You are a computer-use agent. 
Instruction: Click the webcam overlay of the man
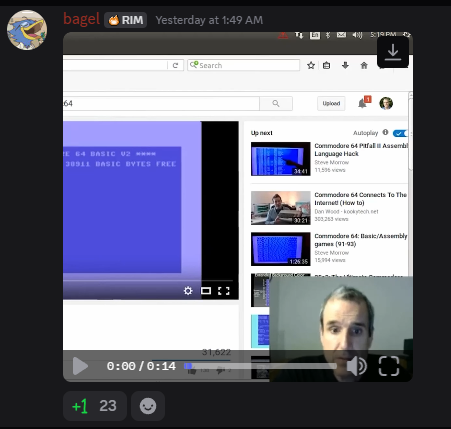tap(341, 329)
